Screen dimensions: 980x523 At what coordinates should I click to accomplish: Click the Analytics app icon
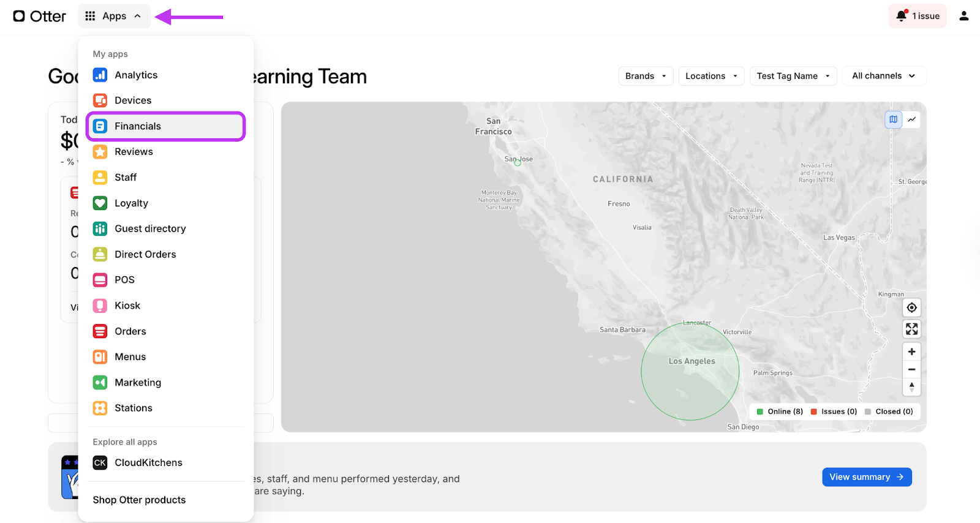100,75
